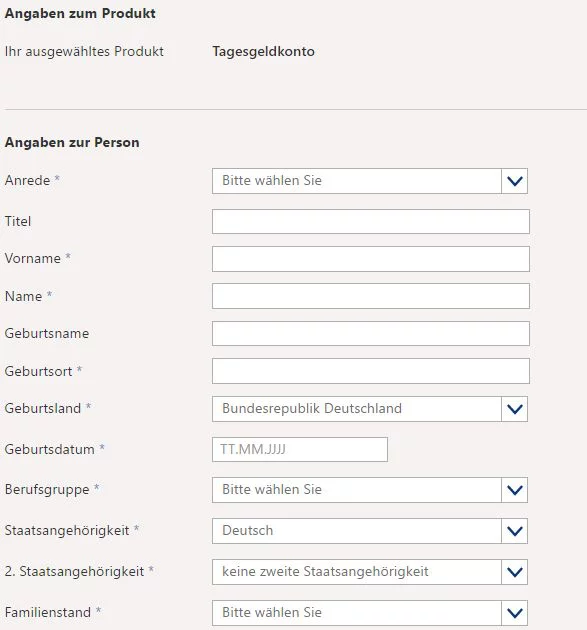Expand the Familienstand dropdown
587x630 pixels.
click(x=370, y=613)
